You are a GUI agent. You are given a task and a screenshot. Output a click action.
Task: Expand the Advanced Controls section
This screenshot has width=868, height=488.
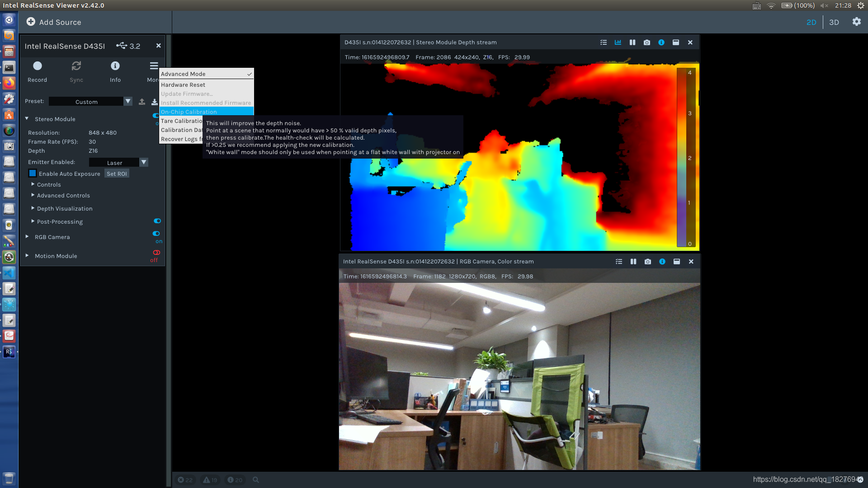[x=63, y=196]
